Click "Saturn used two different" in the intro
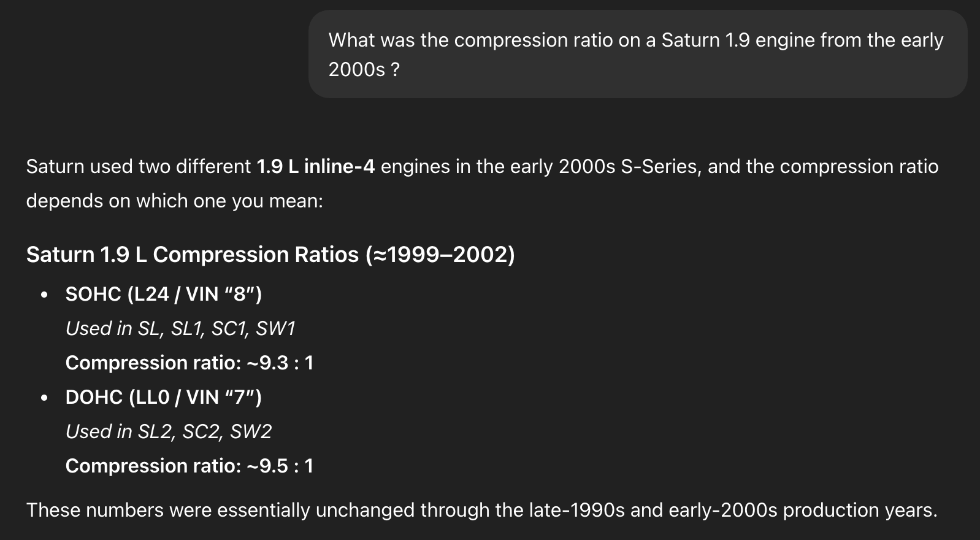The width and height of the screenshot is (980, 540). pos(138,167)
